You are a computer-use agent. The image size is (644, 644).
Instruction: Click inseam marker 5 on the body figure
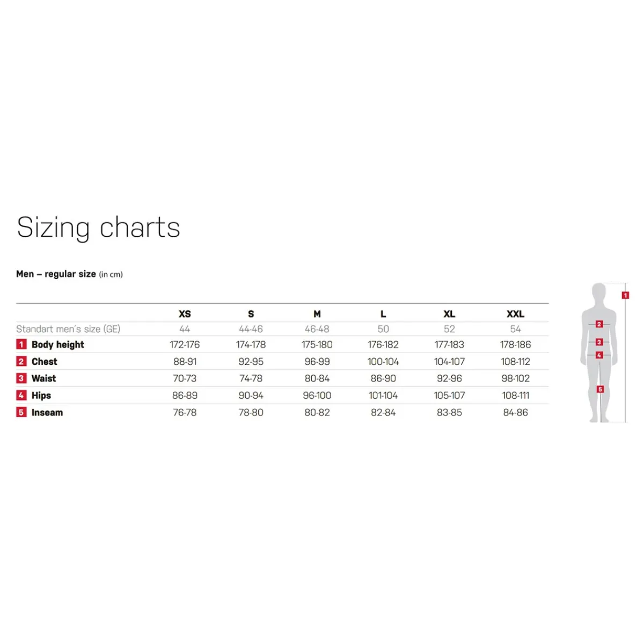tap(600, 389)
